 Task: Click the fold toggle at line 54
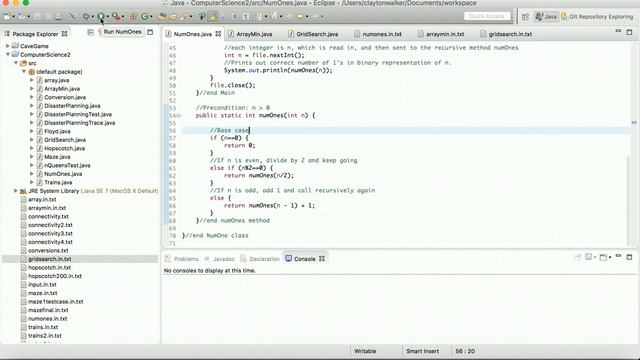coord(178,116)
